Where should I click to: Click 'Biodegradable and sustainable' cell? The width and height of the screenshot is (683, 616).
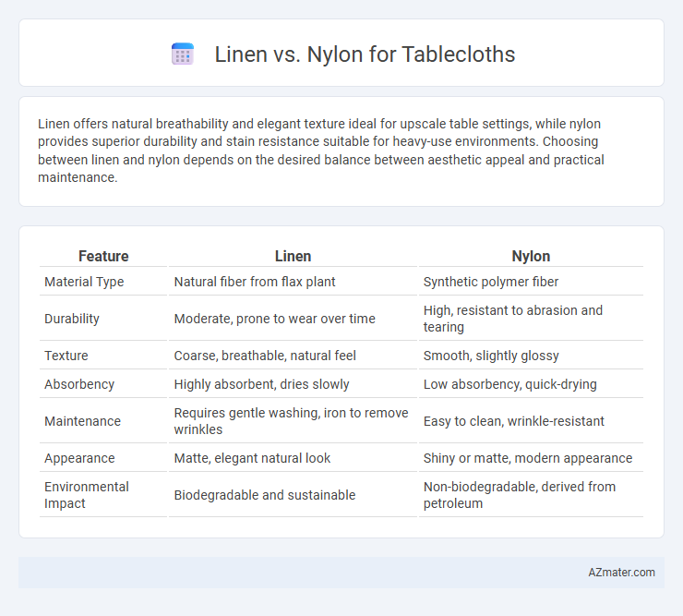[265, 495]
